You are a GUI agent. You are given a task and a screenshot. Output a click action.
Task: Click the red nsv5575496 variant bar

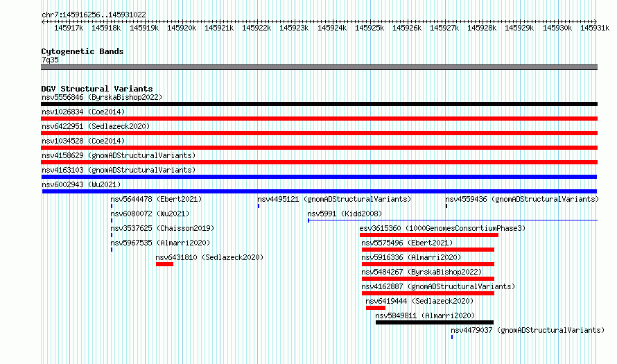tap(428, 250)
